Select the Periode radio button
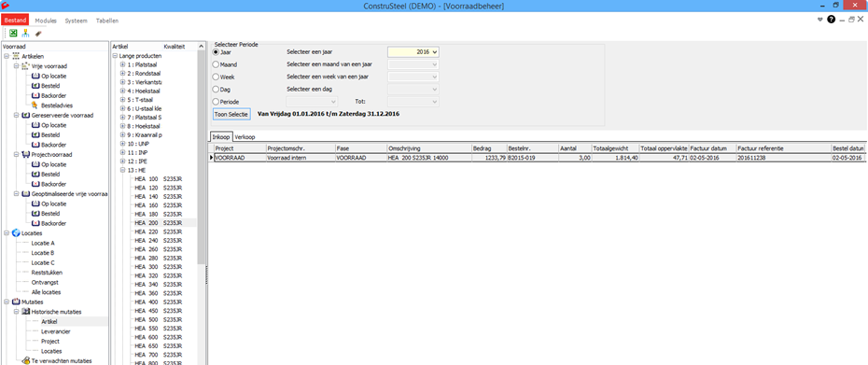 (216, 102)
